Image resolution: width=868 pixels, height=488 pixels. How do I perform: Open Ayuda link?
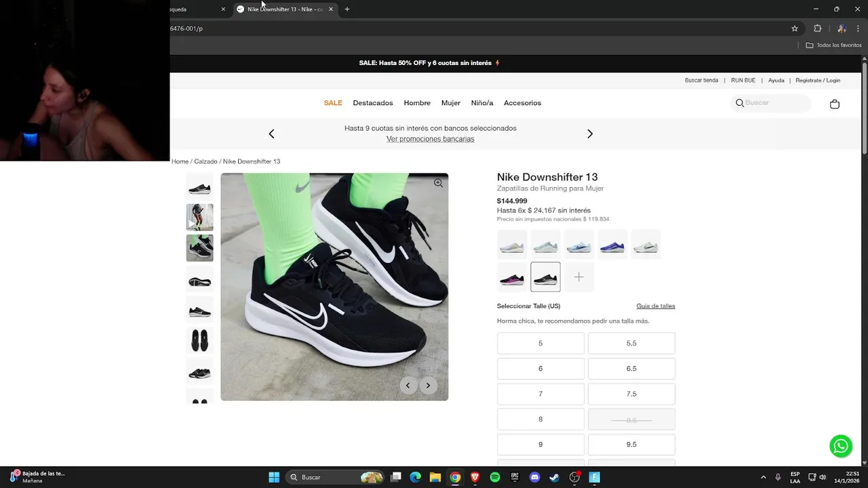pyautogui.click(x=776, y=80)
